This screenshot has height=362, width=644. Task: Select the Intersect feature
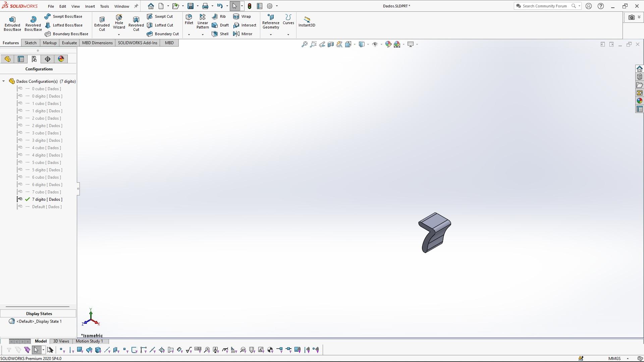click(245, 25)
